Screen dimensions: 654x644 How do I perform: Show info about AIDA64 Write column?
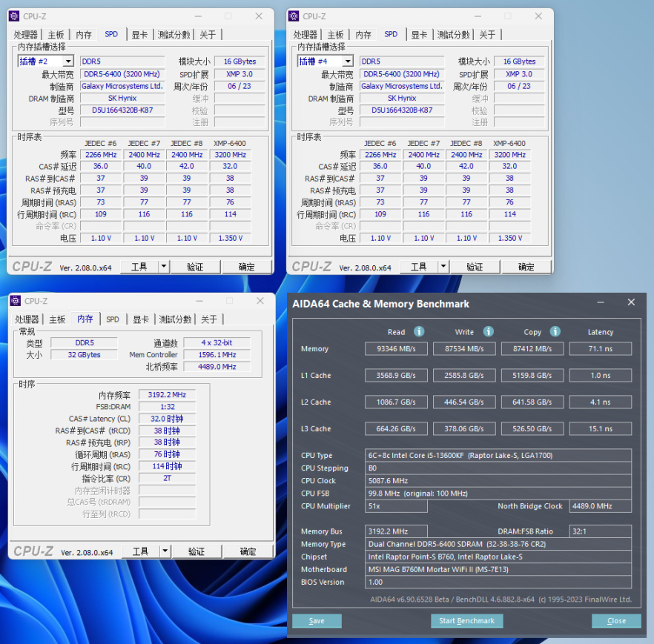488,331
